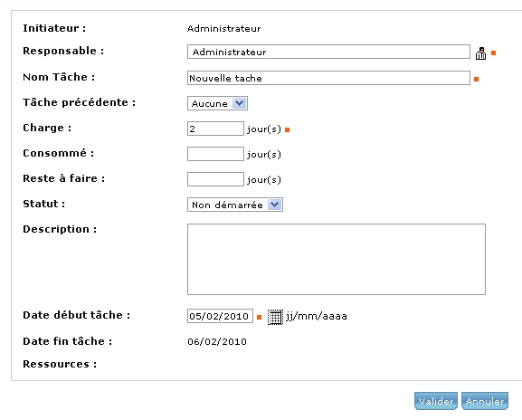522x420 pixels.
Task: Click the Date fin tâche value 06/02/2010
Action: [x=217, y=342]
